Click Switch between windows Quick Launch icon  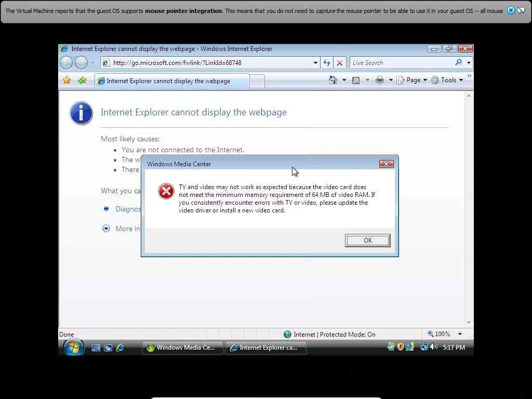[x=108, y=348]
